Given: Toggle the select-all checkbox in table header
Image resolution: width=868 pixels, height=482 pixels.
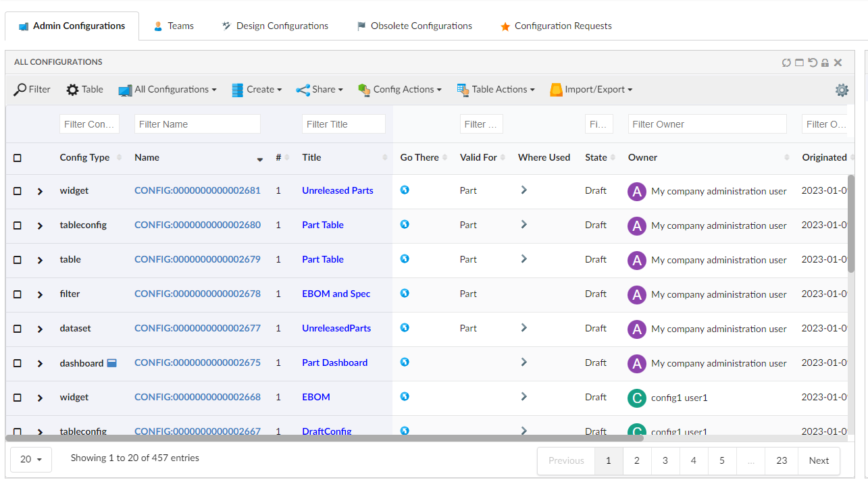Looking at the screenshot, I should click(x=18, y=158).
